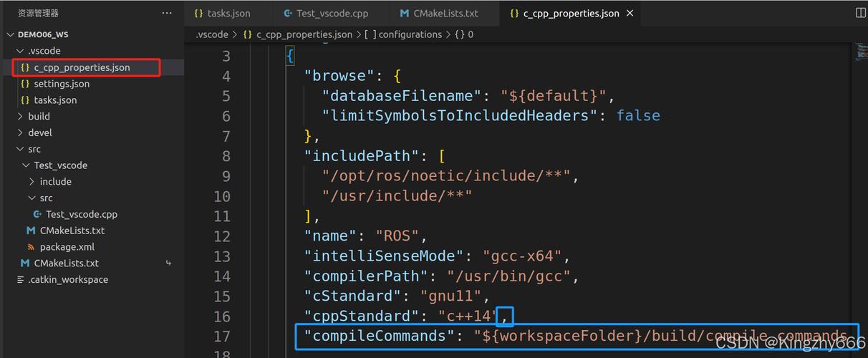Viewport: 868px width, 358px height.
Task: Open the root CMakeLists.txt with symlink mark
Action: (x=67, y=263)
